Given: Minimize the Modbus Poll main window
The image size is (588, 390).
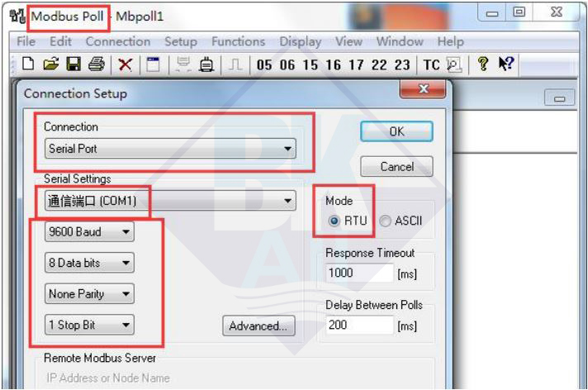Looking at the screenshot, I should pos(492,13).
